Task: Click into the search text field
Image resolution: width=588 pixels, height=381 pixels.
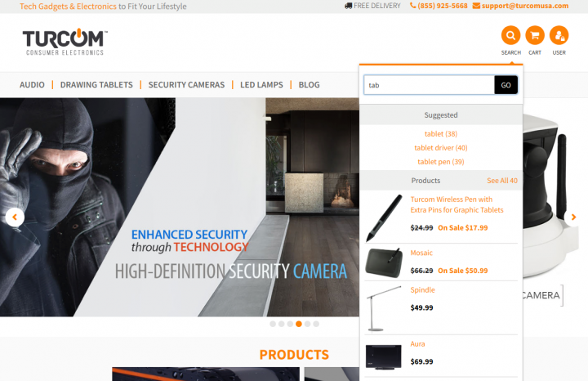Action: pos(429,85)
